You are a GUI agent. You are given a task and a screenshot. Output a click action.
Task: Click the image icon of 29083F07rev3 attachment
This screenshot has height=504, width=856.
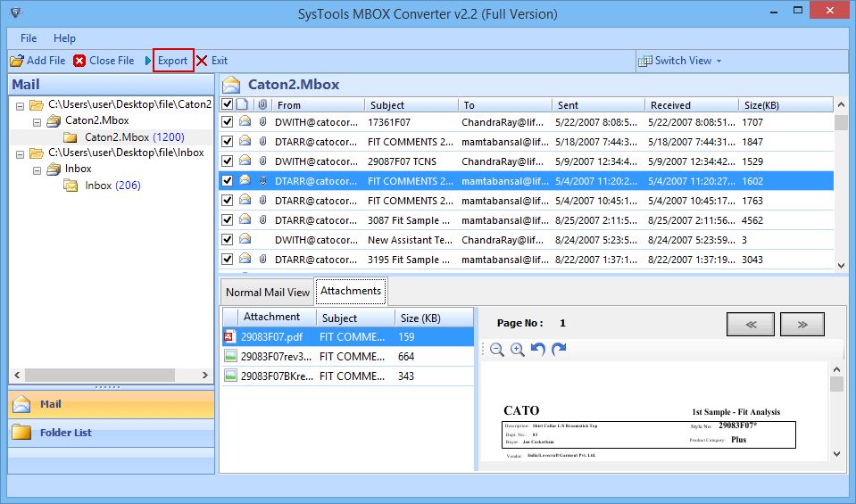click(230, 356)
